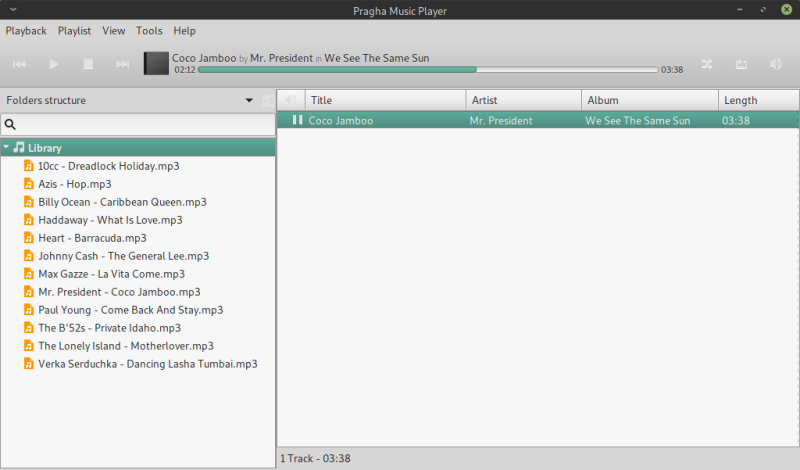
Task: Seek within the Coco Jamboo progress bar
Action: (428, 69)
